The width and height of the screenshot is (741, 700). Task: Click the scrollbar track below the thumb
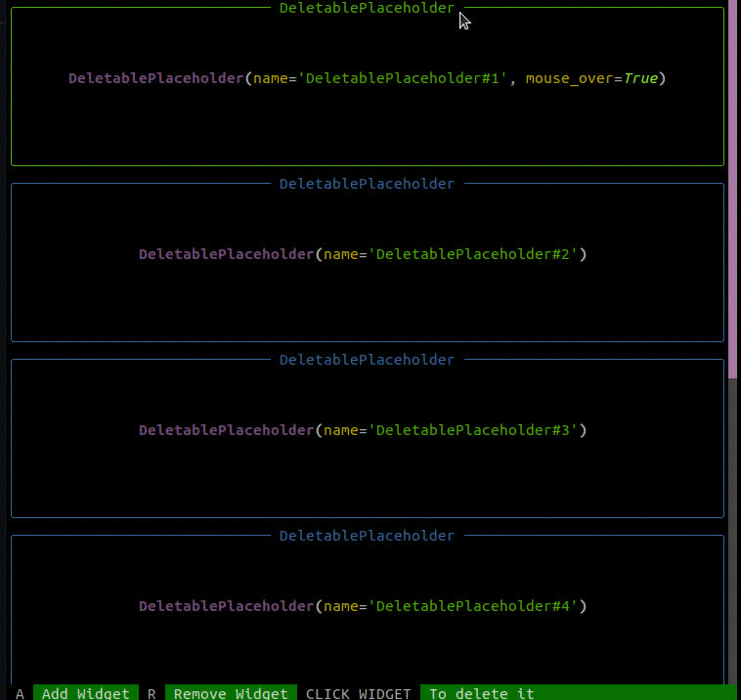(x=733, y=529)
